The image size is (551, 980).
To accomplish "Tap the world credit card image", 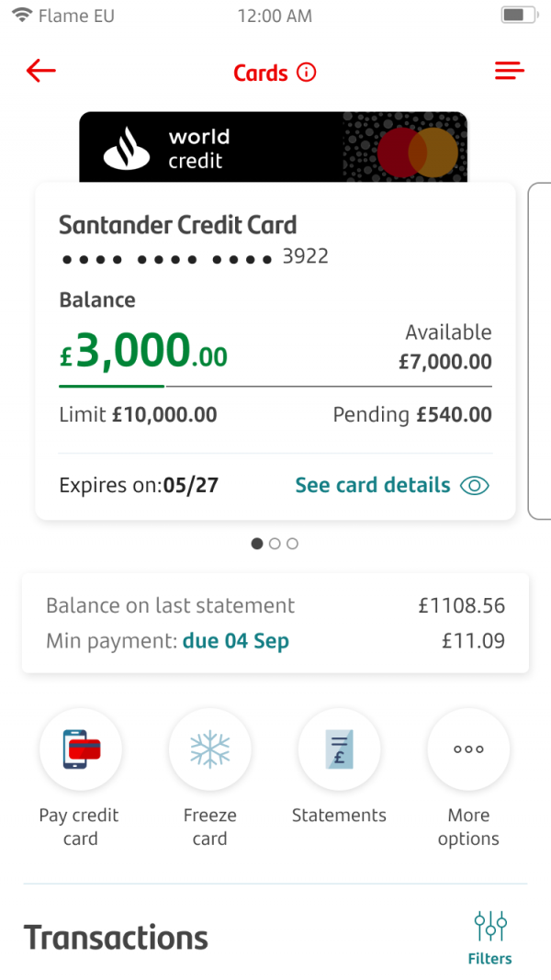I will pyautogui.click(x=273, y=148).
